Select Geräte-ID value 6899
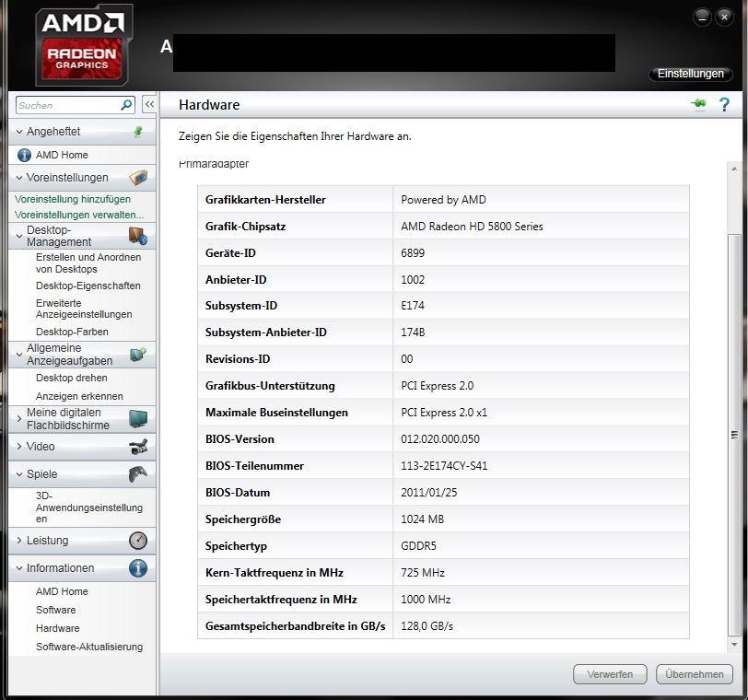 (413, 252)
